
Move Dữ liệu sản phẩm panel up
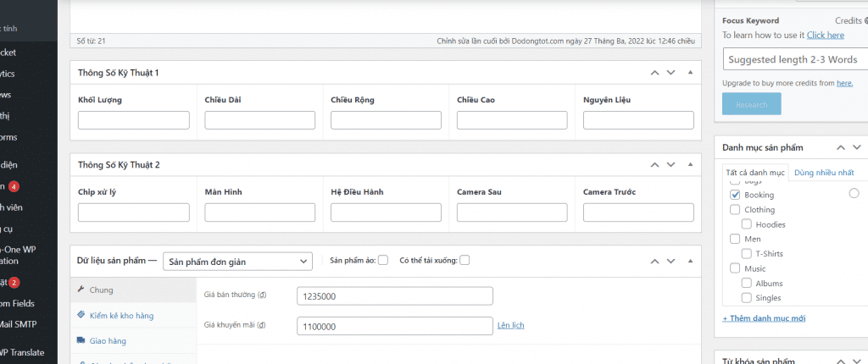pos(655,261)
